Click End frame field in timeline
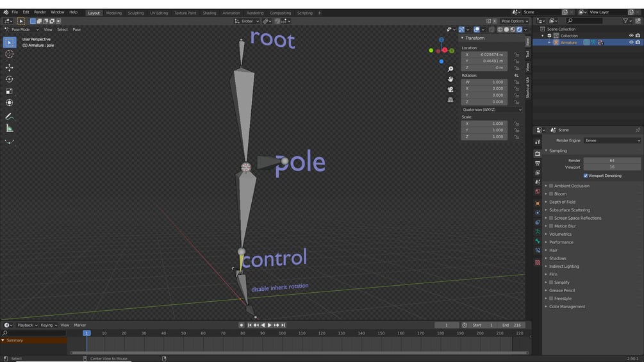 (x=511, y=325)
